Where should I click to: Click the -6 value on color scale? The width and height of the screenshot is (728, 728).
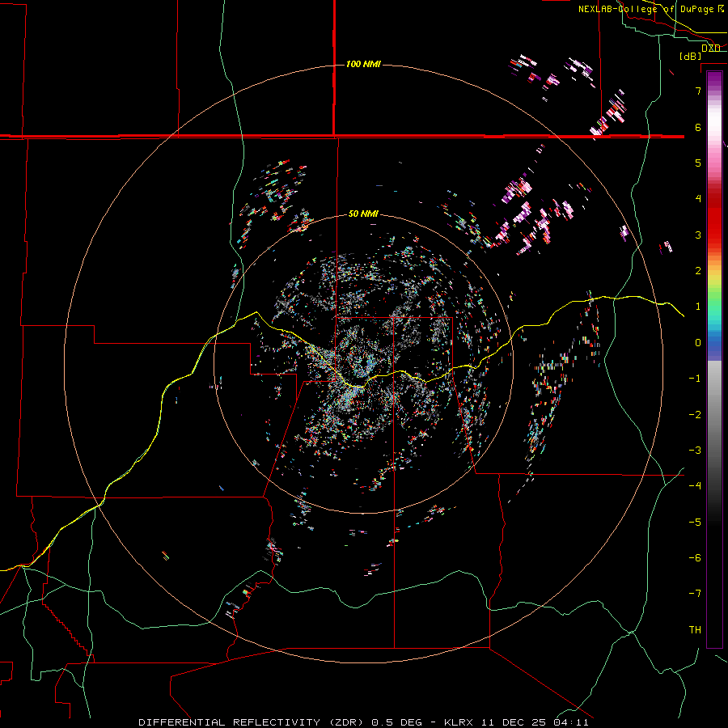[695, 558]
